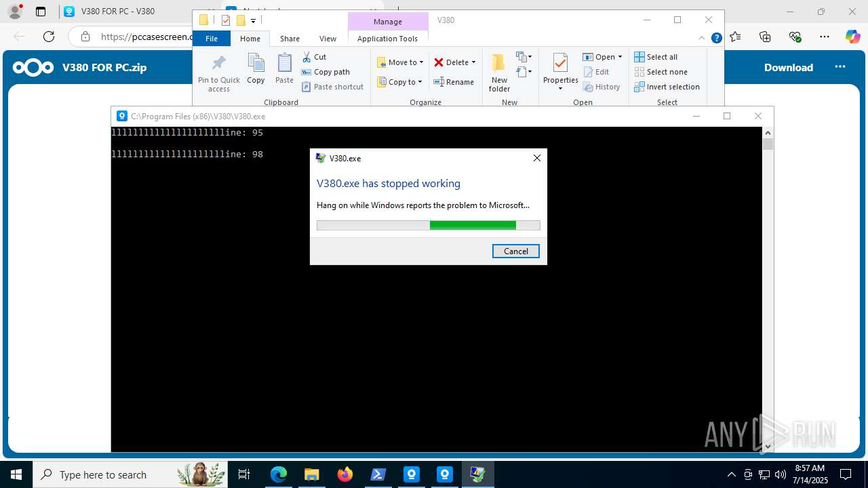Click Cancel in the V380.exe error dialog

pos(515,251)
